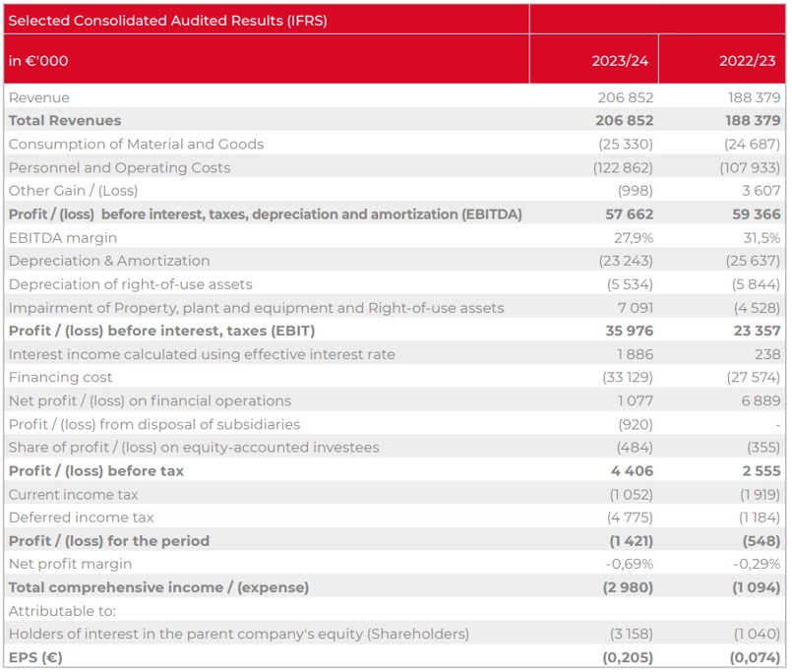This screenshot has width=792, height=672.
Task: Select deferred income tax (4 775)
Action: 630,518
